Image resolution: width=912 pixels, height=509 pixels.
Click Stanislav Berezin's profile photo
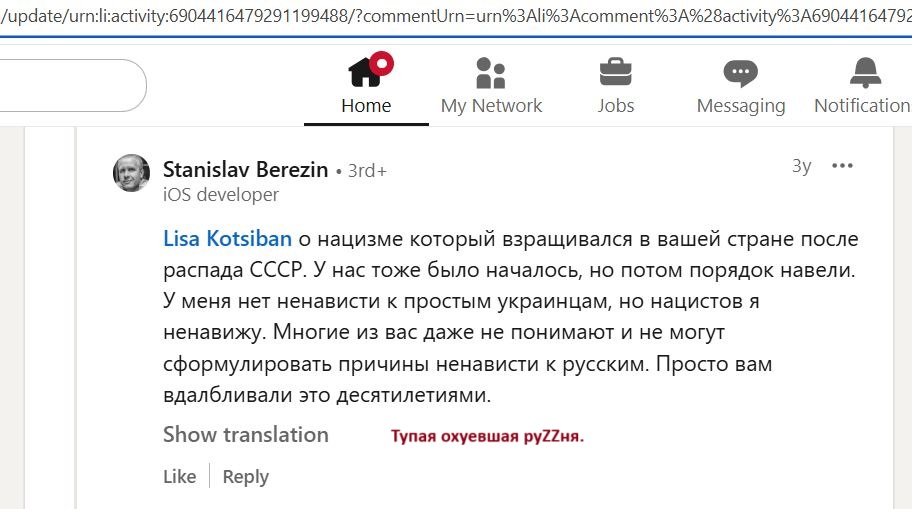pyautogui.click(x=131, y=173)
